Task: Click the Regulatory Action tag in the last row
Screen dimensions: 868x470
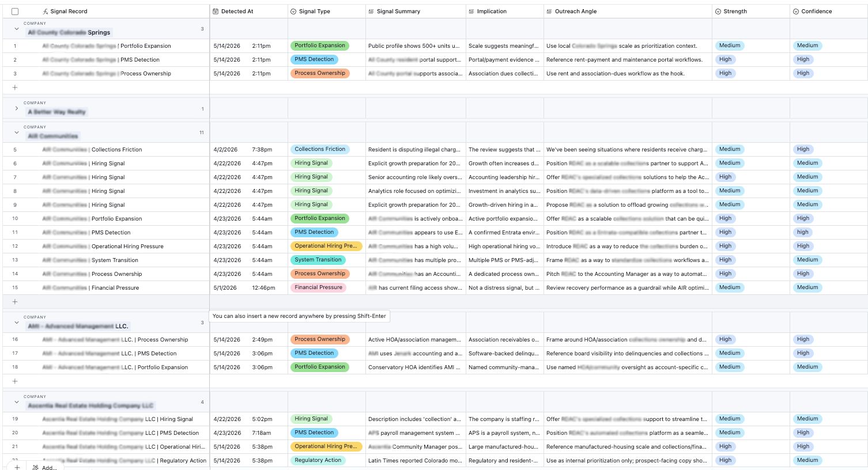Action: point(318,460)
